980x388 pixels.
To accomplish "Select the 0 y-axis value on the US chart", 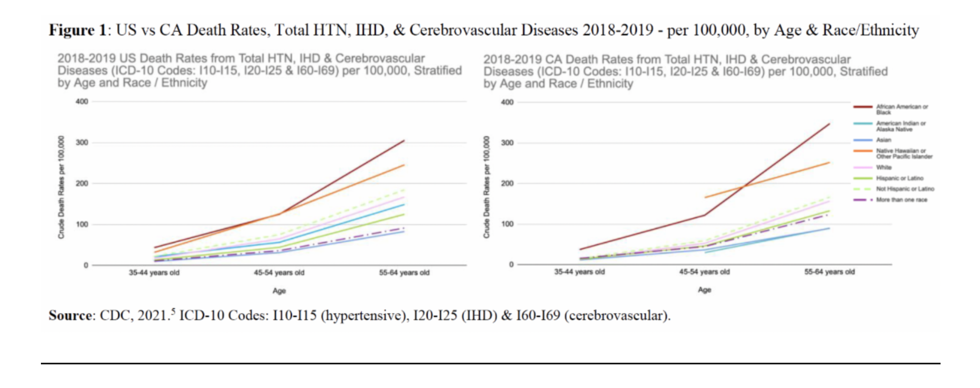I will [x=86, y=265].
